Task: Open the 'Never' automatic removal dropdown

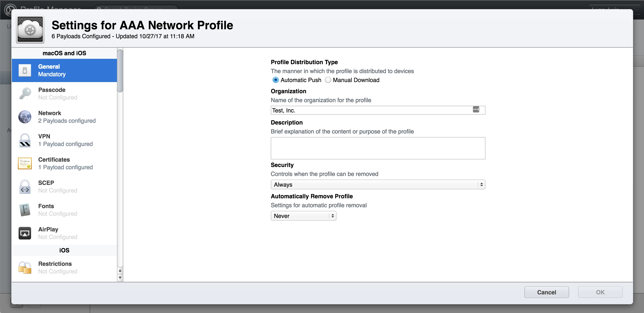Action: [303, 216]
